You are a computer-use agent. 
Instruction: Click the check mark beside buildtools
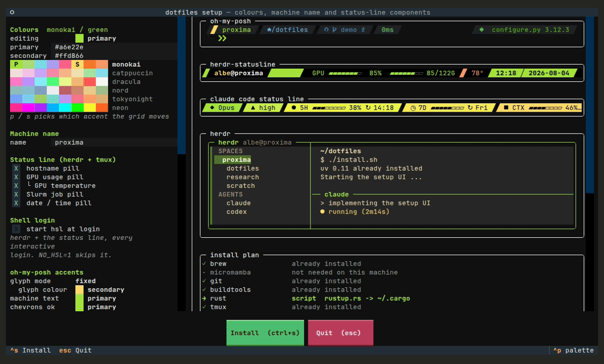(x=204, y=290)
